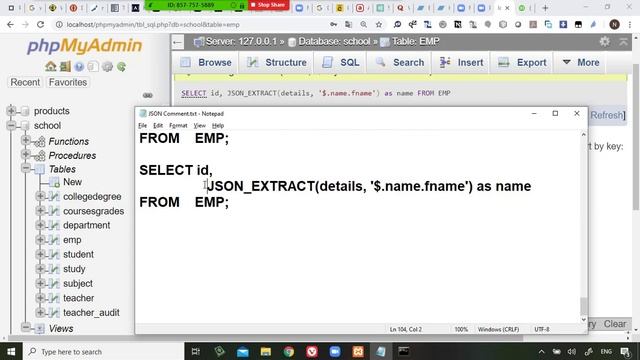Open Zoom app in the taskbar

tap(335, 351)
